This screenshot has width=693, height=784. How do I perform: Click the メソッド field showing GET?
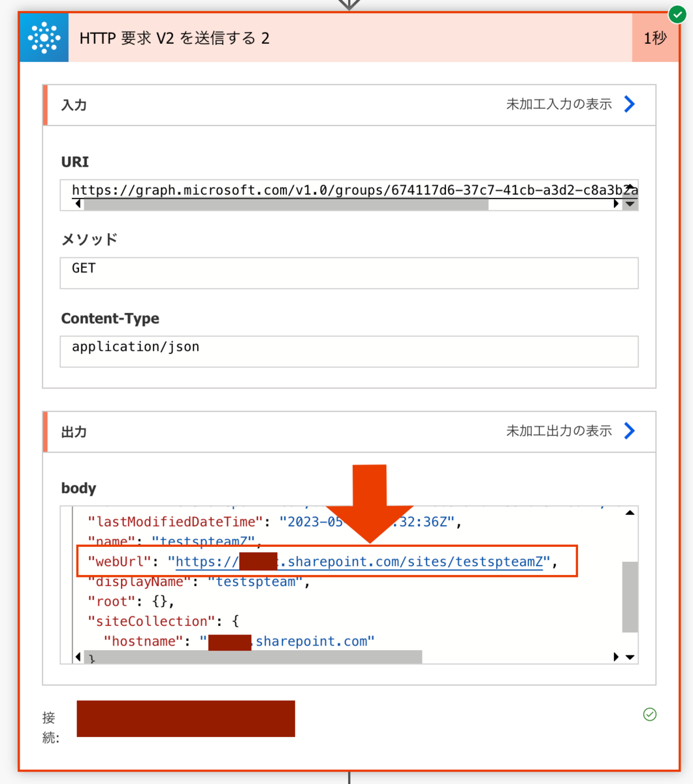(349, 273)
